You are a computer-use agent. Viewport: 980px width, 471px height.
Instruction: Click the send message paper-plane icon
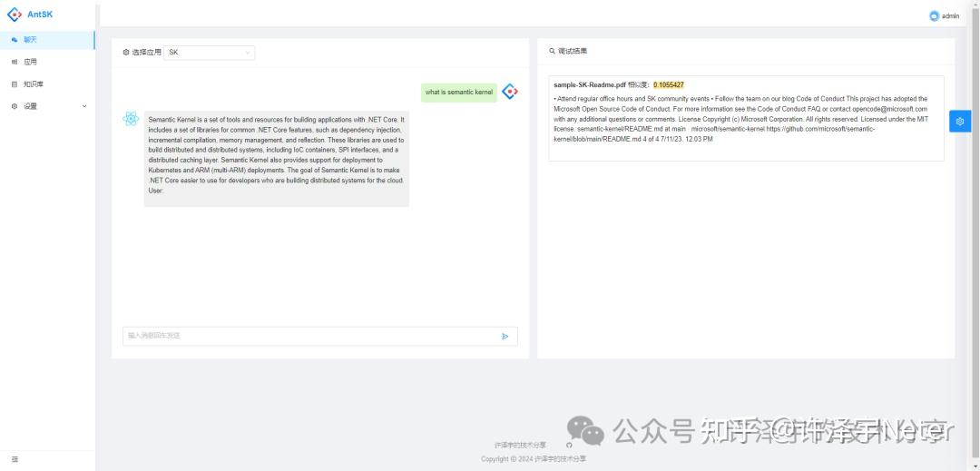[505, 336]
